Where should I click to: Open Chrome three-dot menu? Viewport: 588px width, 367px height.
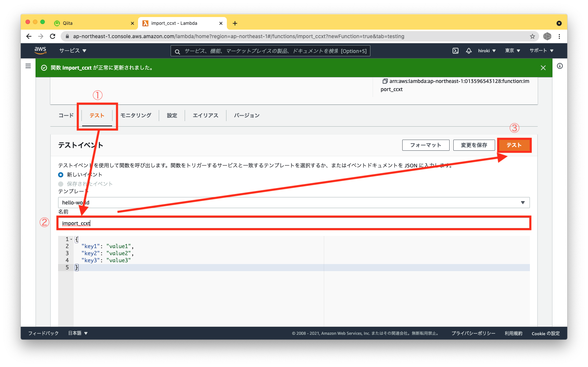click(x=559, y=36)
